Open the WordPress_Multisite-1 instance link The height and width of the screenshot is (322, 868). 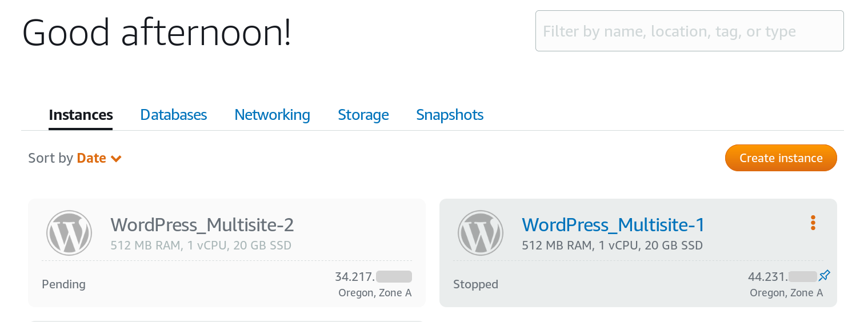613,225
